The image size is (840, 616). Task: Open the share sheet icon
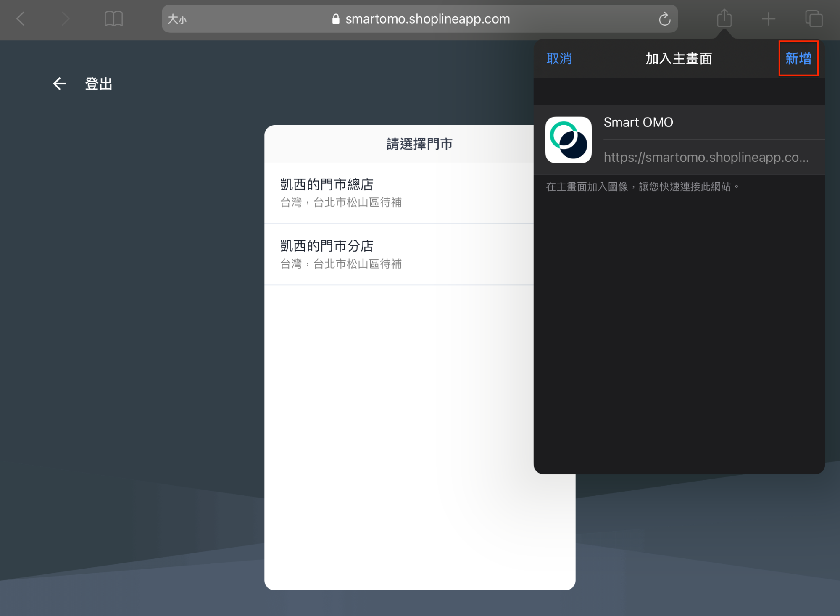point(724,18)
